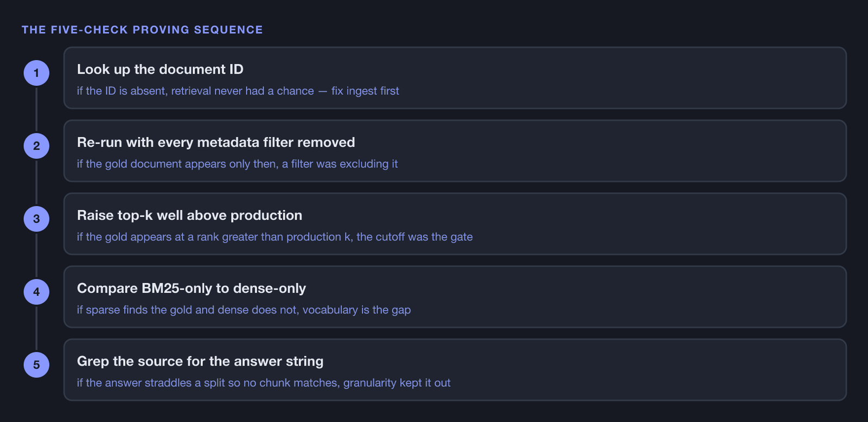Click the connector line between steps 3 and 4

coord(36,255)
